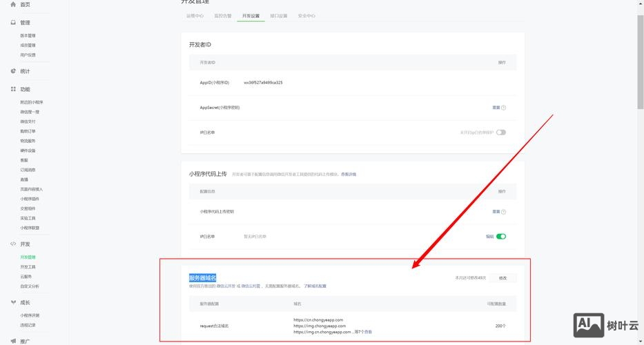Disable the code upload IP白名单 toggle
Screen dimensions: 644x345
(x=500, y=236)
